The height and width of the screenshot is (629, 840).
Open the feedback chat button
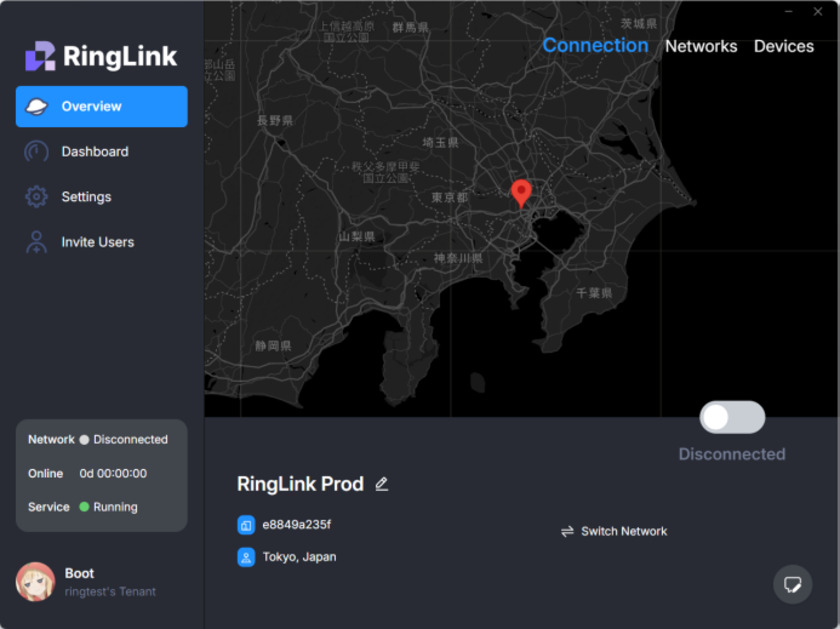792,584
